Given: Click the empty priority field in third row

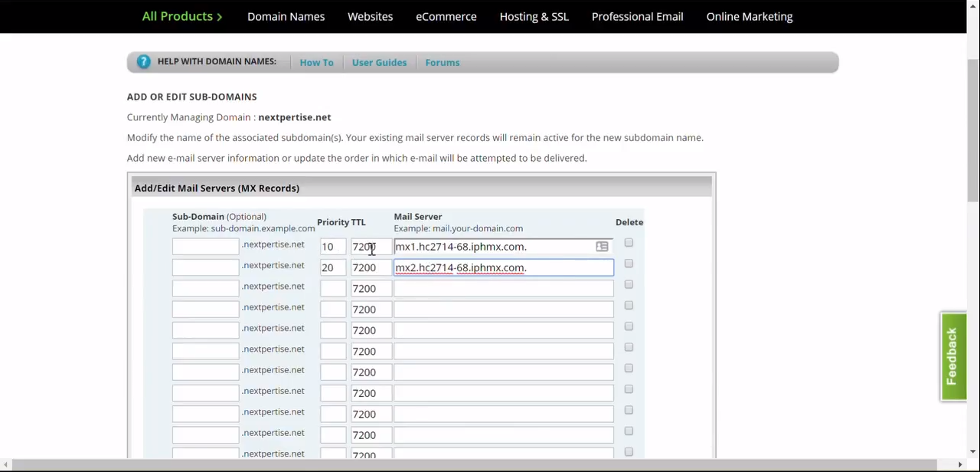Looking at the screenshot, I should (333, 288).
